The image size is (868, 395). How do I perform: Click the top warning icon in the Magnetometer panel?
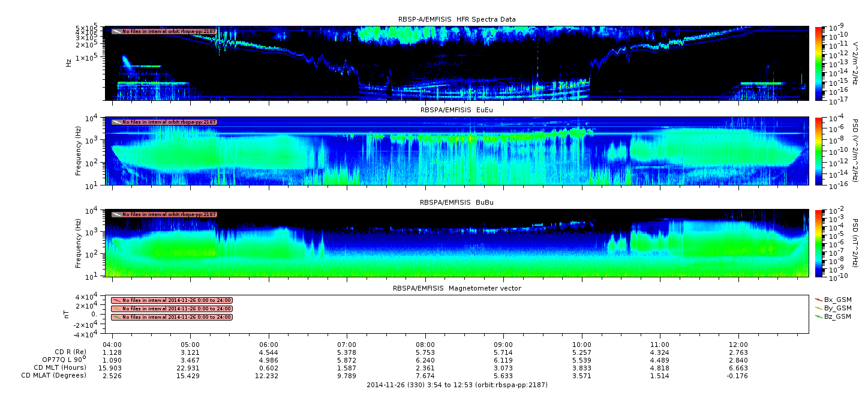[116, 300]
